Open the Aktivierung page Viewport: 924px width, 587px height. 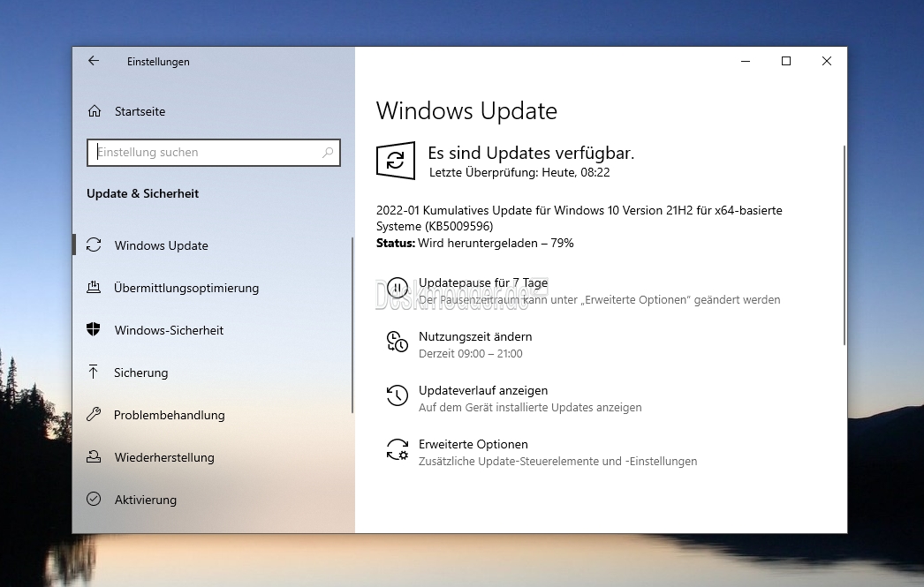click(146, 500)
